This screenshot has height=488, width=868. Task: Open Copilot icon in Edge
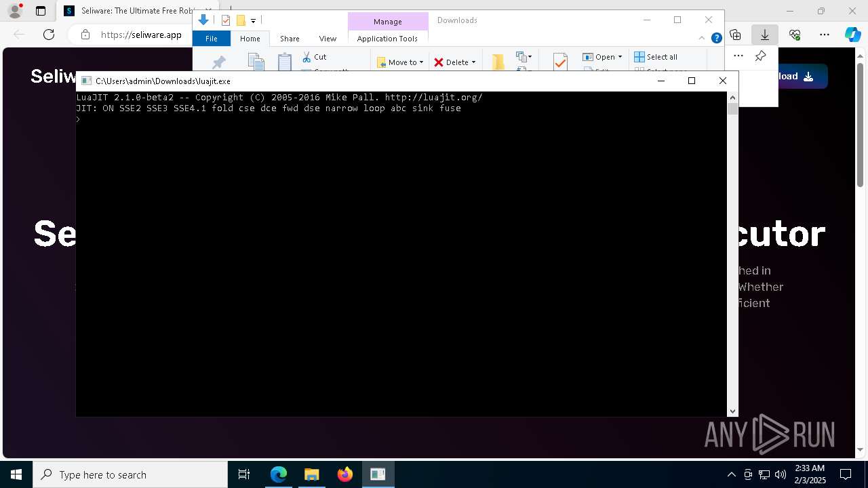click(852, 35)
